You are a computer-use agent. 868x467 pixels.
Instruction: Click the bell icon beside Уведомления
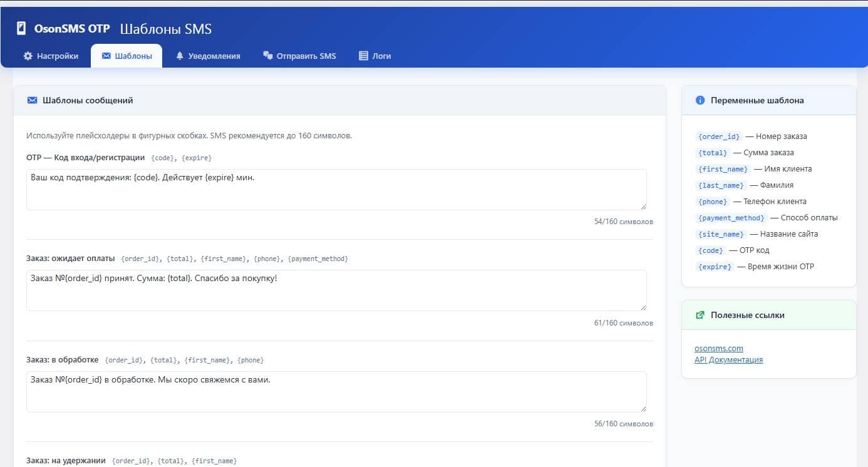(180, 56)
